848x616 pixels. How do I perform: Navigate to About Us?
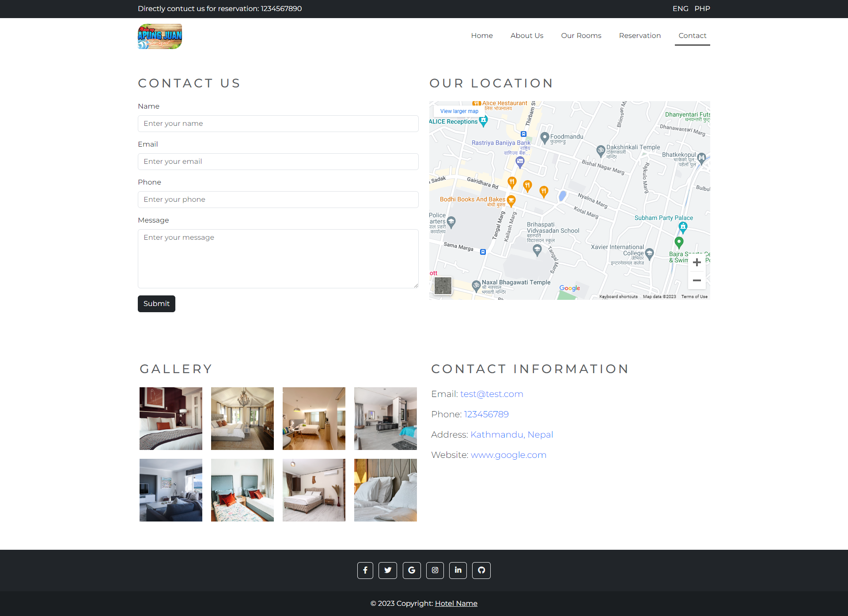tap(527, 35)
